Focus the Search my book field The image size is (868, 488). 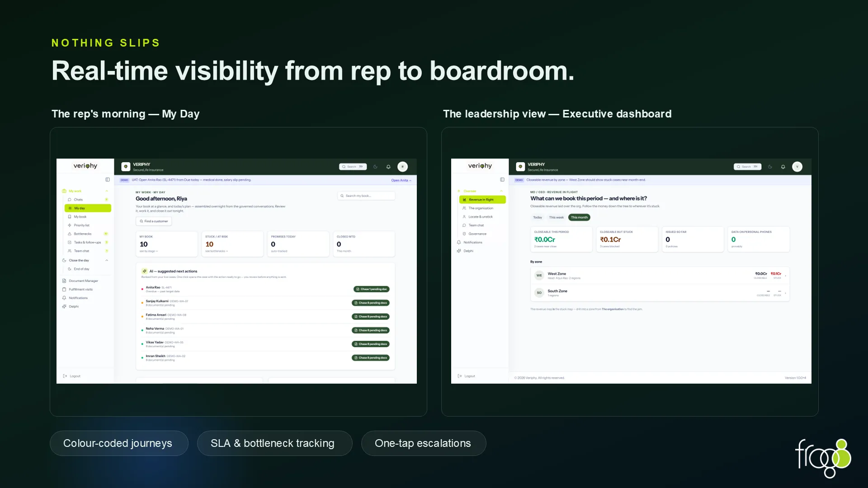point(366,196)
